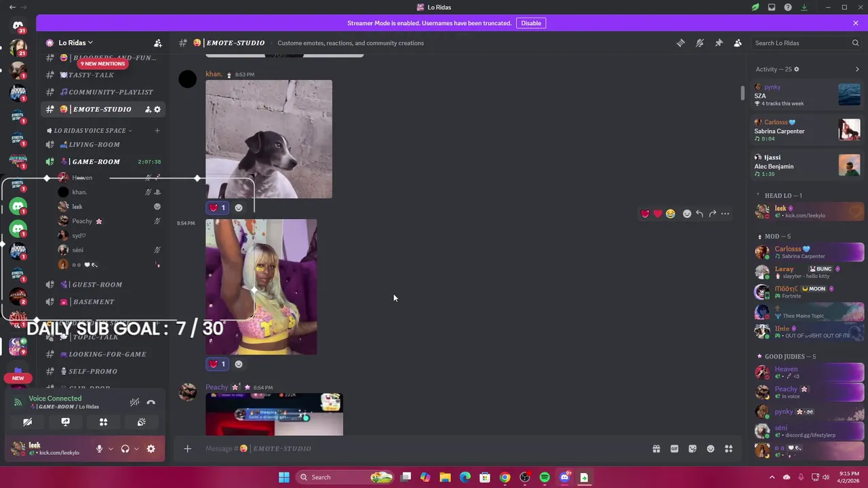Open the looking-for-game channel
The width and height of the screenshot is (868, 488).
click(x=107, y=354)
